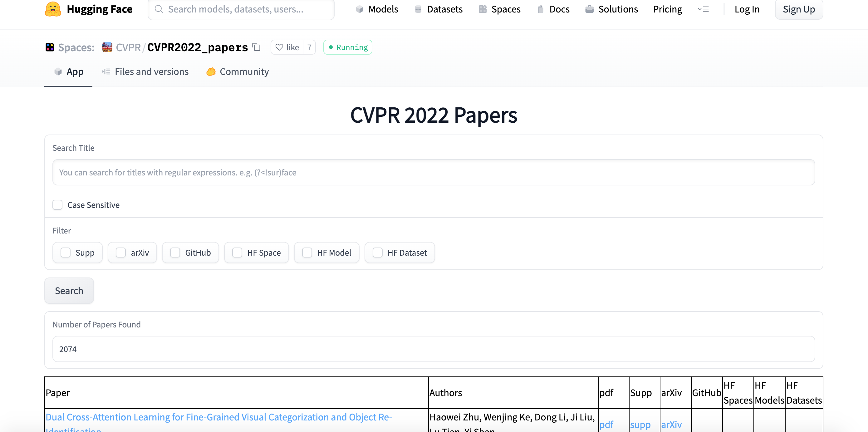The height and width of the screenshot is (432, 868).
Task: Click the Spaces grid icon in navbar
Action: tap(483, 9)
